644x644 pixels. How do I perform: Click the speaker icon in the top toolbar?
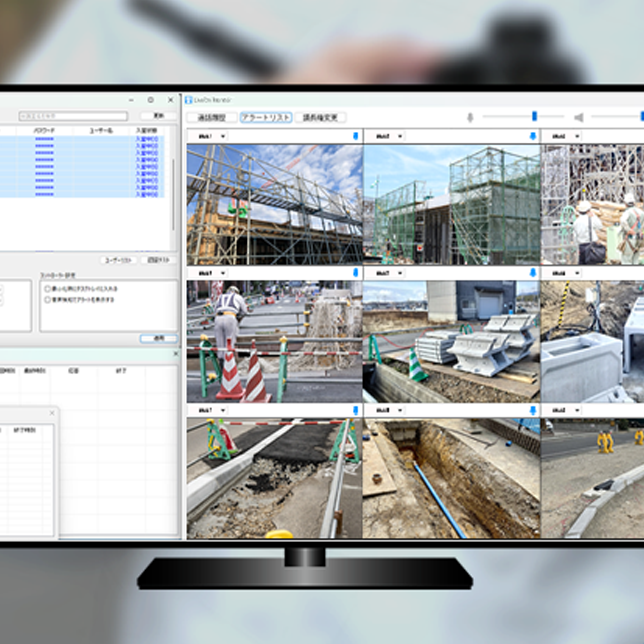tap(578, 117)
